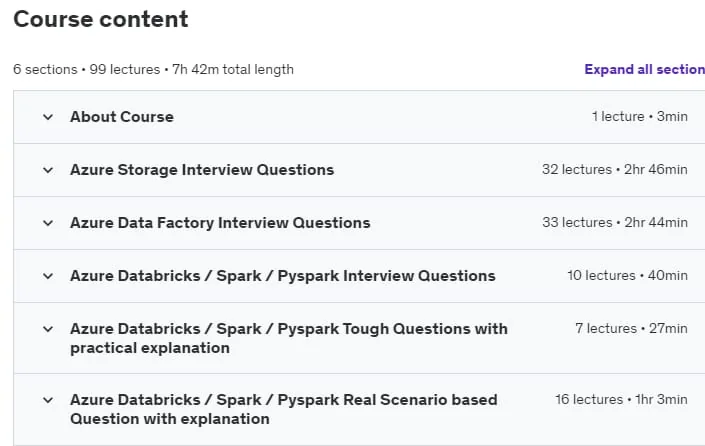This screenshot has height=446, width=705.
Task: Click the 1 lecture • 3min label
Action: click(639, 116)
